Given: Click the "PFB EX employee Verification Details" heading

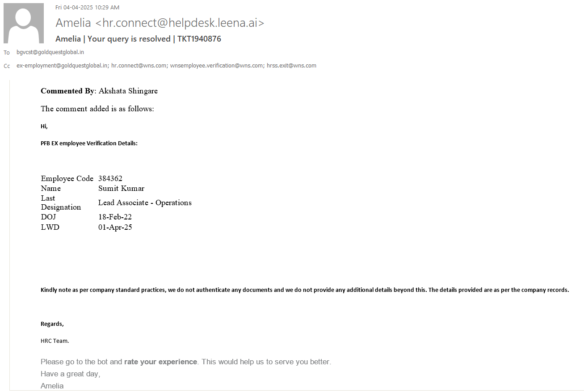Looking at the screenshot, I should coord(89,143).
